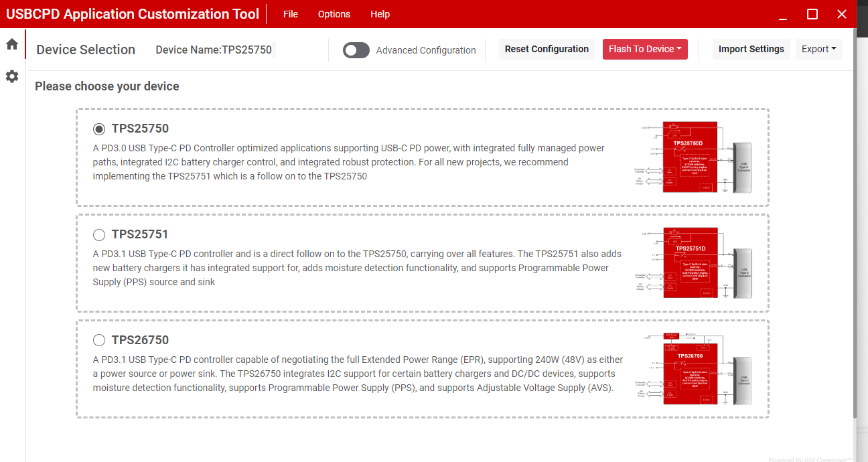Image resolution: width=868 pixels, height=462 pixels.
Task: Click the TPS25751 PD3.1 description paragraph
Action: point(357,268)
